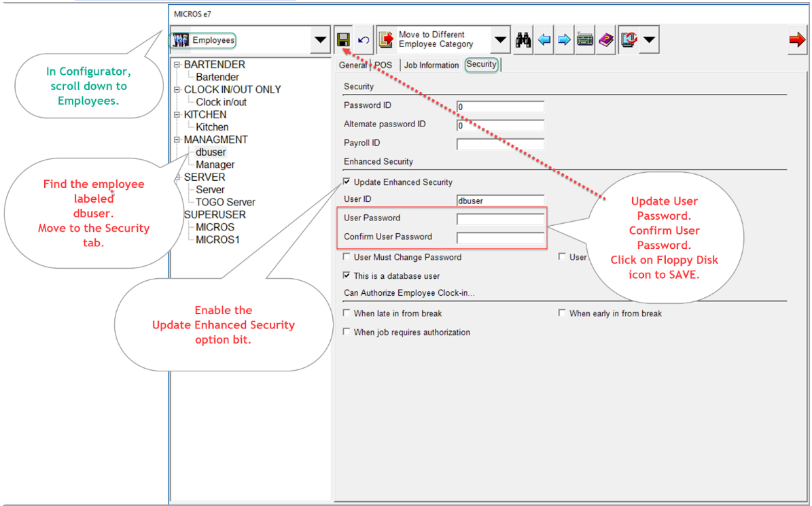Click the monitor reload icon

click(629, 39)
